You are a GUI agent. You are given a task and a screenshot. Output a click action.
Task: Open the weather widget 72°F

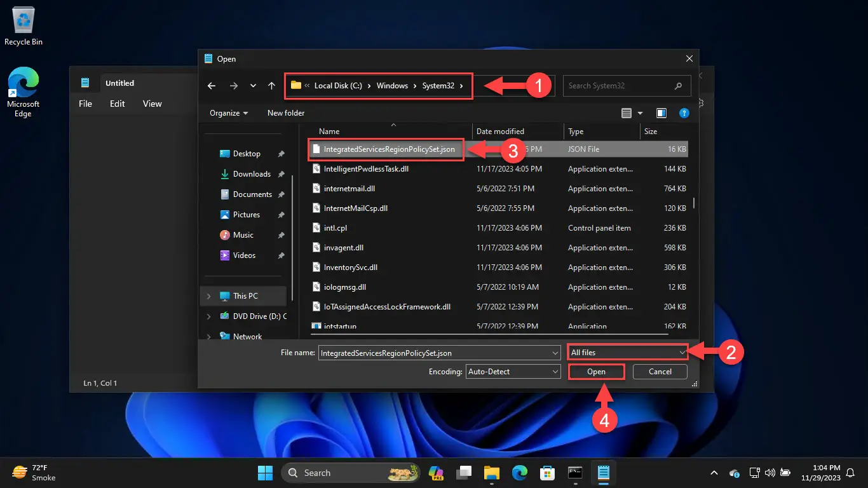tap(34, 473)
